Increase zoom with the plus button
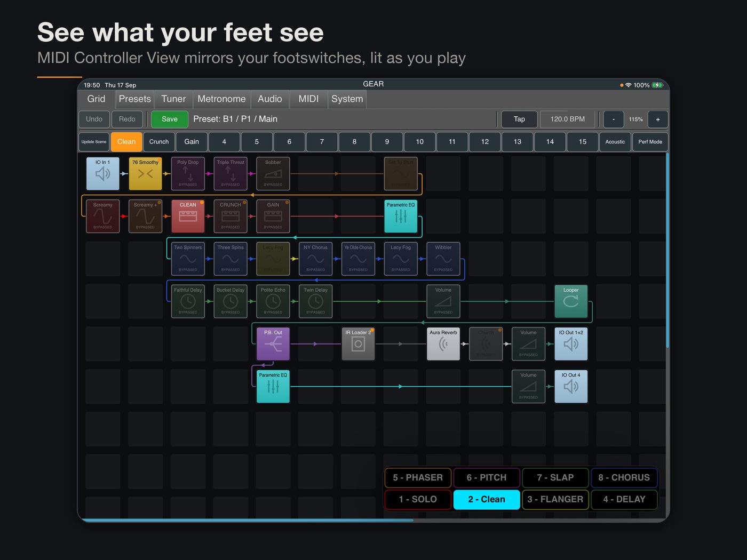Viewport: 747px width, 560px height. pyautogui.click(x=658, y=119)
